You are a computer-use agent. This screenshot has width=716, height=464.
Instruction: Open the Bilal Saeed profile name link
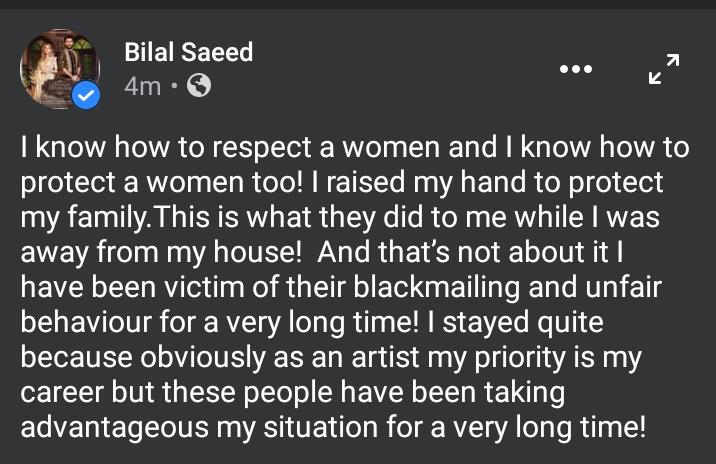pyautogui.click(x=188, y=53)
